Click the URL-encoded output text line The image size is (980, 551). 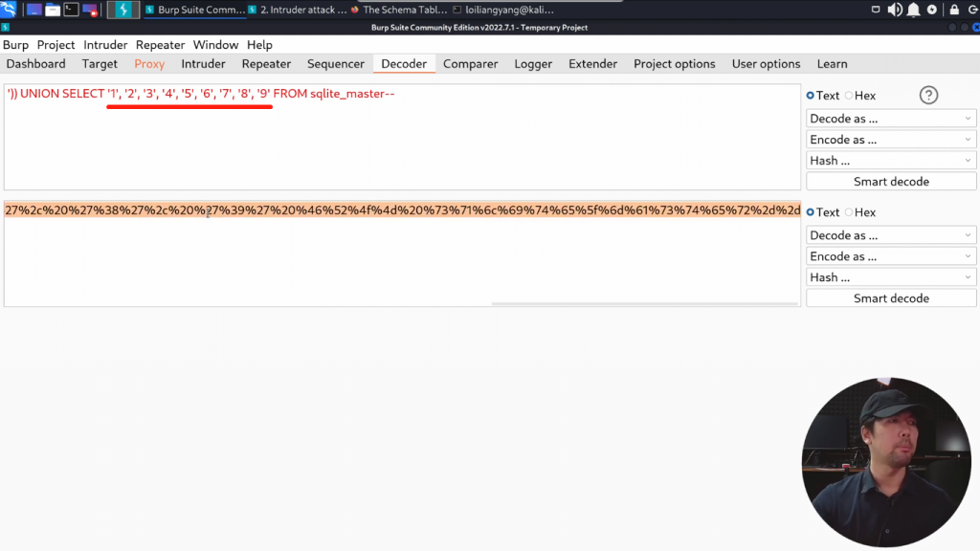click(x=402, y=209)
